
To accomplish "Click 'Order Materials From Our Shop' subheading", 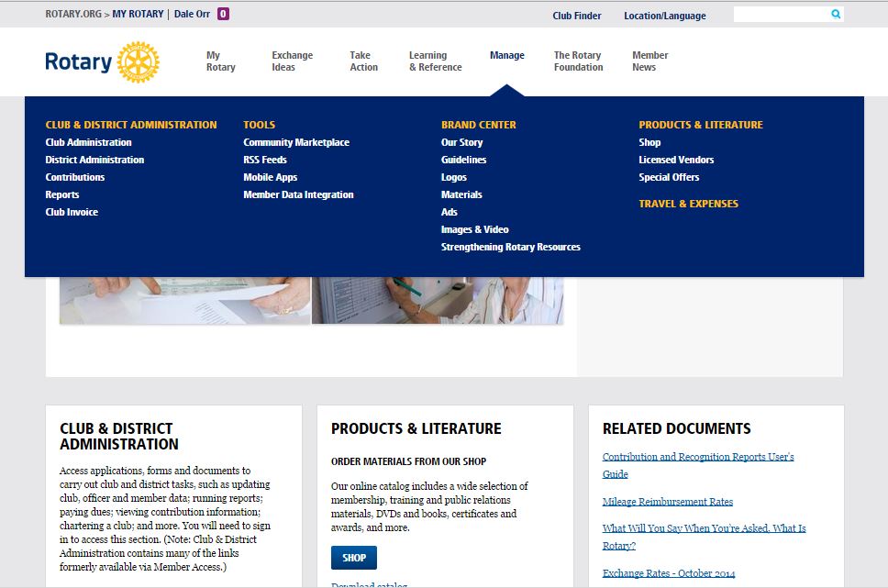I will [x=409, y=461].
